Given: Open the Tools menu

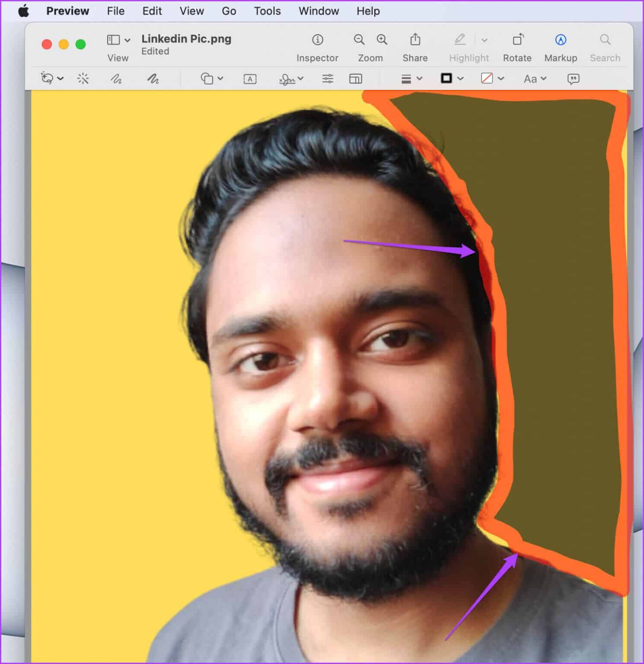Looking at the screenshot, I should [x=267, y=11].
